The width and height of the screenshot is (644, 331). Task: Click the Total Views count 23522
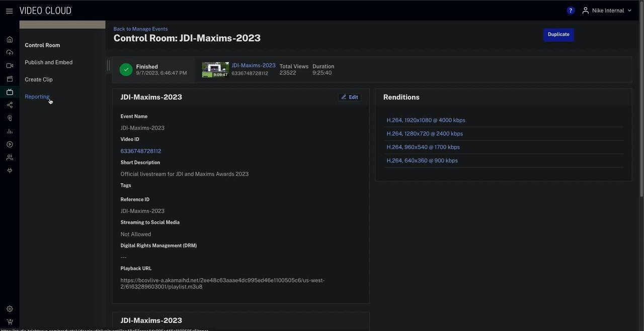click(x=288, y=73)
